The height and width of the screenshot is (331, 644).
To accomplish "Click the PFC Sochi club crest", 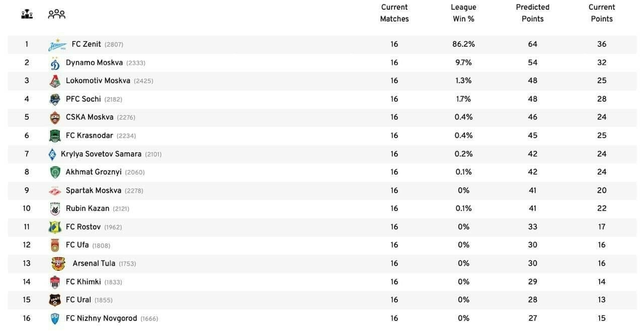I will (55, 100).
